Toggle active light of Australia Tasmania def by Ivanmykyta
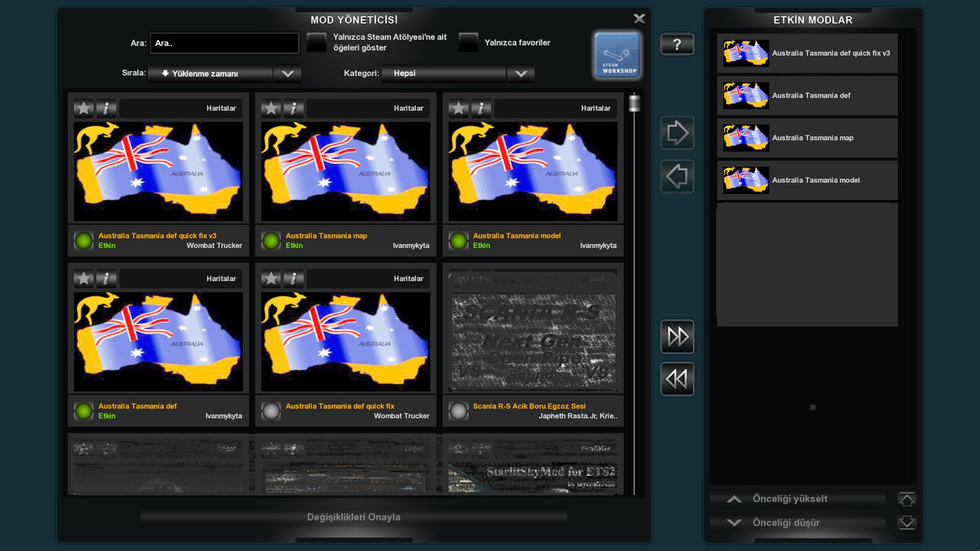Viewport: 980px width, 551px height. pyautogui.click(x=83, y=412)
